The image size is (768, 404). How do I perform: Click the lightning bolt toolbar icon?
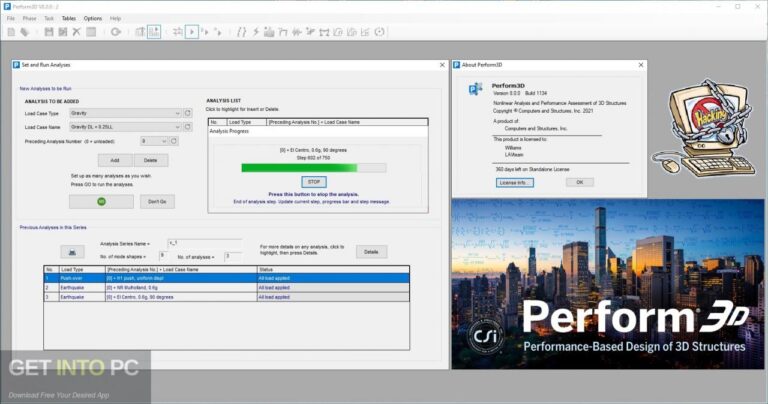[255, 32]
